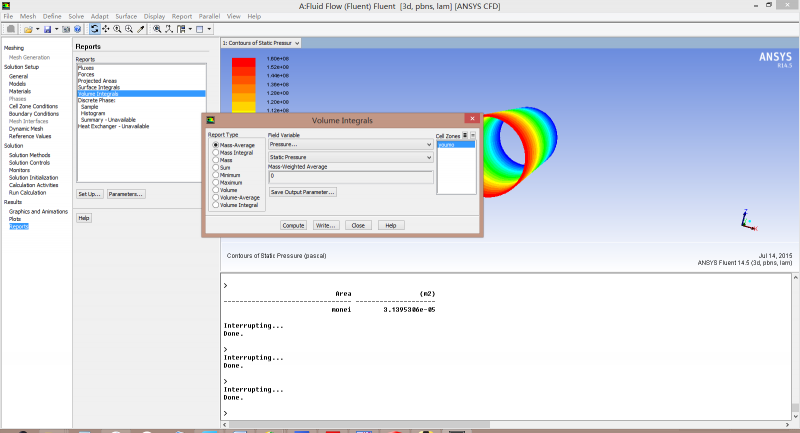Select the highlighted cell zone in list
800x433 pixels.
point(456,145)
